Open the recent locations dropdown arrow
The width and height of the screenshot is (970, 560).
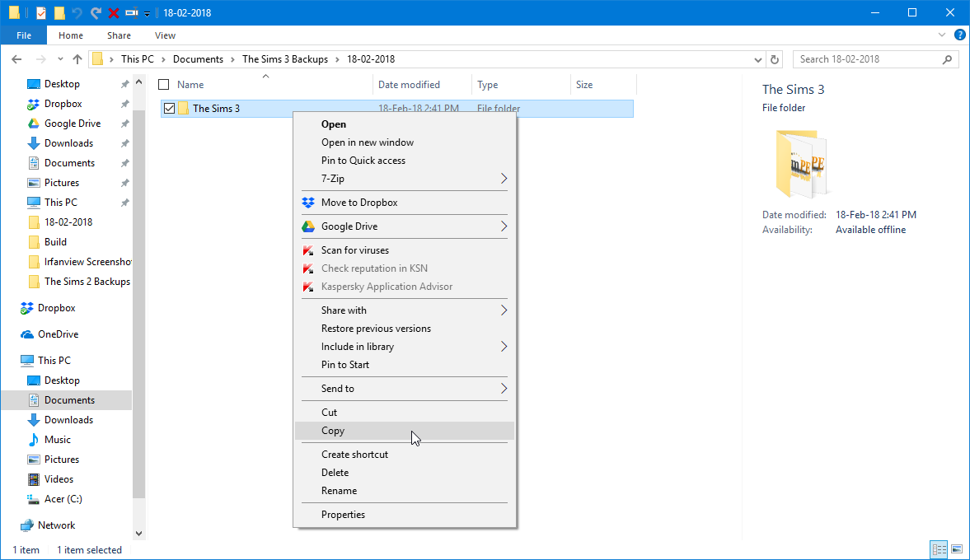tap(60, 59)
